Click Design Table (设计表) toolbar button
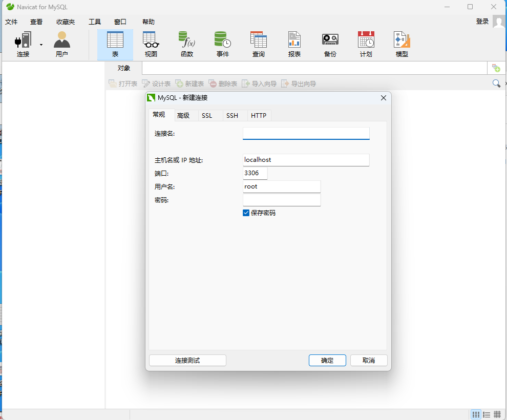Image resolution: width=507 pixels, height=420 pixels. [x=156, y=83]
